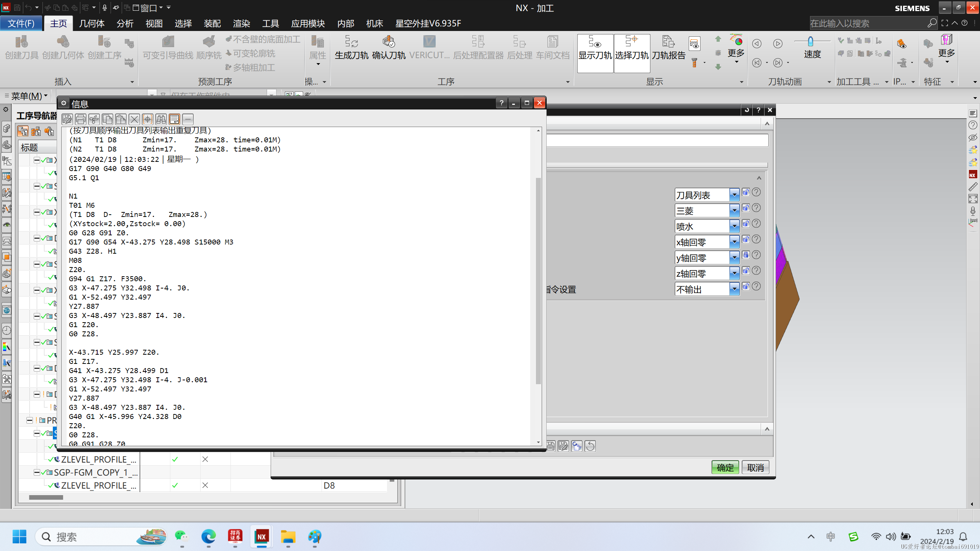
Task: Adjust 速度 animation speed slider handle
Action: [810, 41]
